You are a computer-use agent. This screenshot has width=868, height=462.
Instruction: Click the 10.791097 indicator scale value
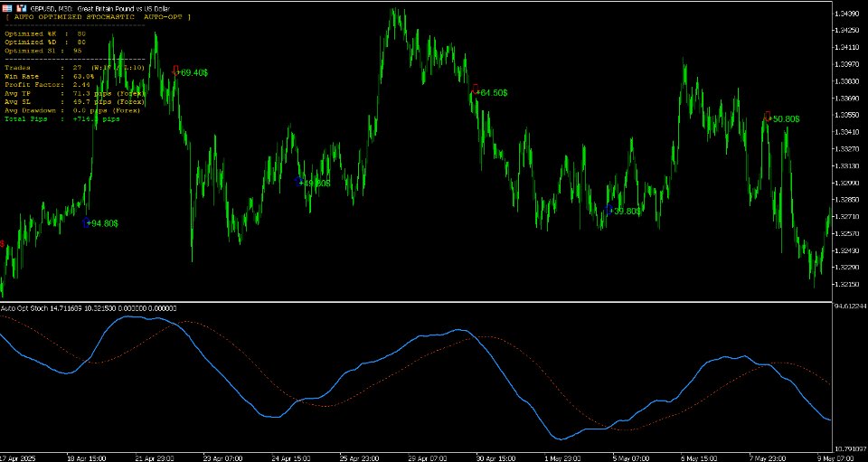(850, 448)
